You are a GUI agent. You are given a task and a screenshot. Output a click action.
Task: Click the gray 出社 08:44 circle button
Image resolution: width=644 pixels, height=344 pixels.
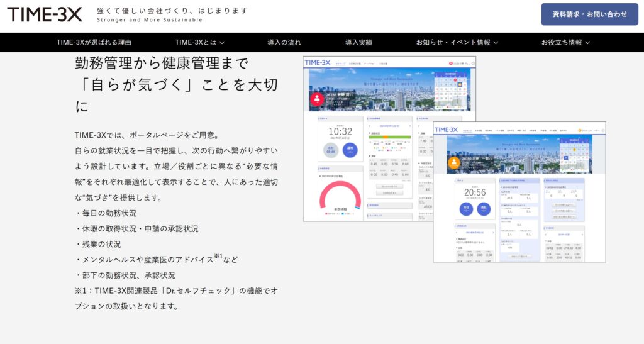tap(330, 150)
